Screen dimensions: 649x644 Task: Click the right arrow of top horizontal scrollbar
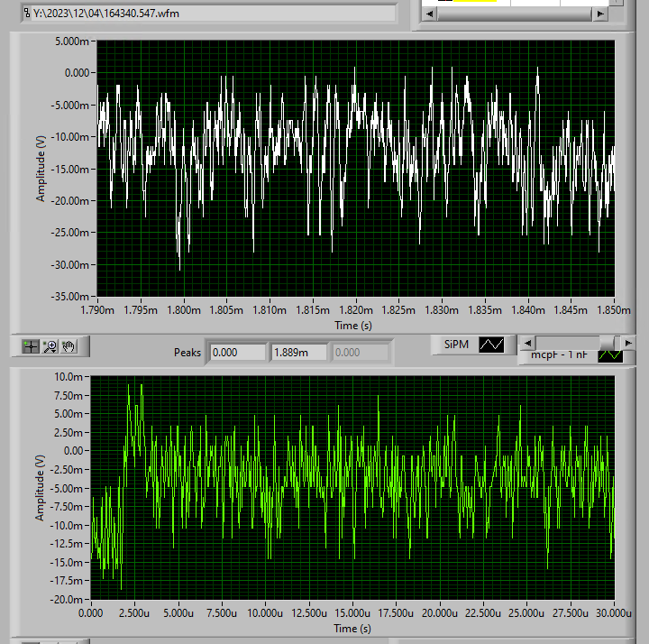(599, 14)
